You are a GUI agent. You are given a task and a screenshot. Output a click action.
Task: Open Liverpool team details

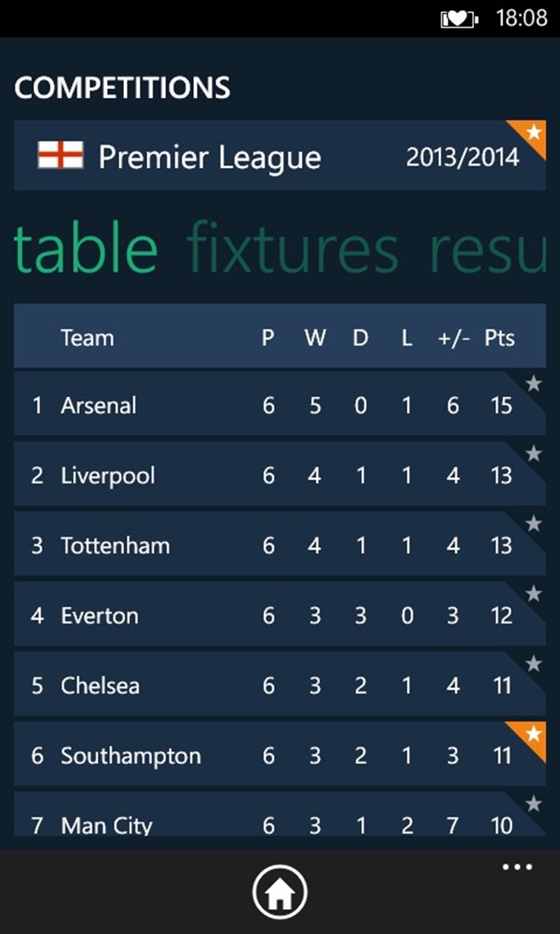(x=280, y=474)
